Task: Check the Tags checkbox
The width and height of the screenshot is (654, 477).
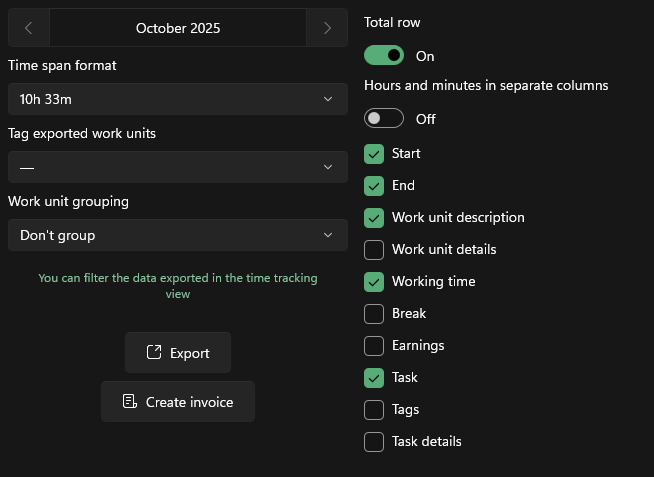Action: pyautogui.click(x=374, y=410)
